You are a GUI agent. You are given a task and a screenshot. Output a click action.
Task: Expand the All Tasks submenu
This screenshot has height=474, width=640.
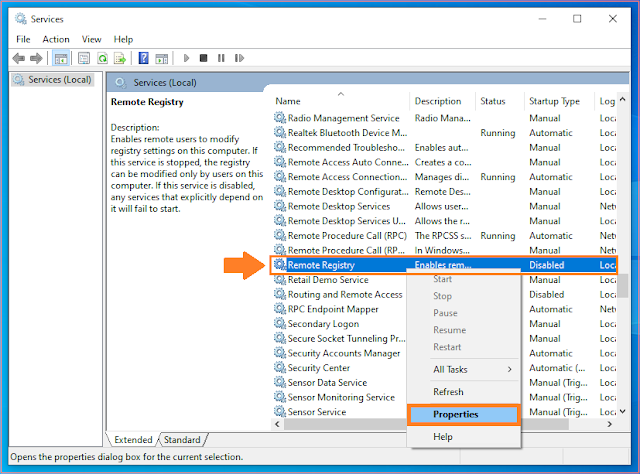[x=464, y=369]
